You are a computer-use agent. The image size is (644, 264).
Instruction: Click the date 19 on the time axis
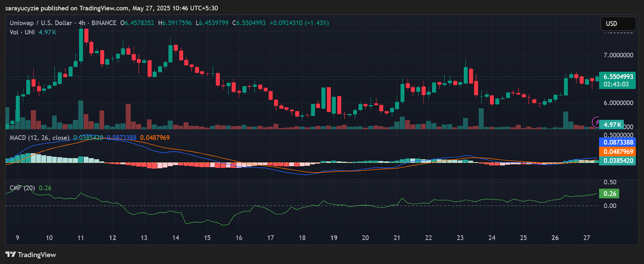(x=334, y=238)
